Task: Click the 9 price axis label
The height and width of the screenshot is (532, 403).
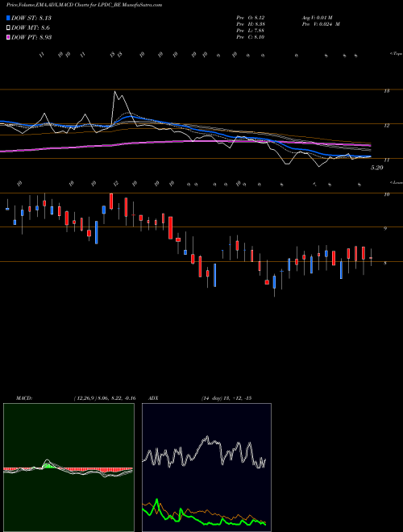Action: (385, 229)
